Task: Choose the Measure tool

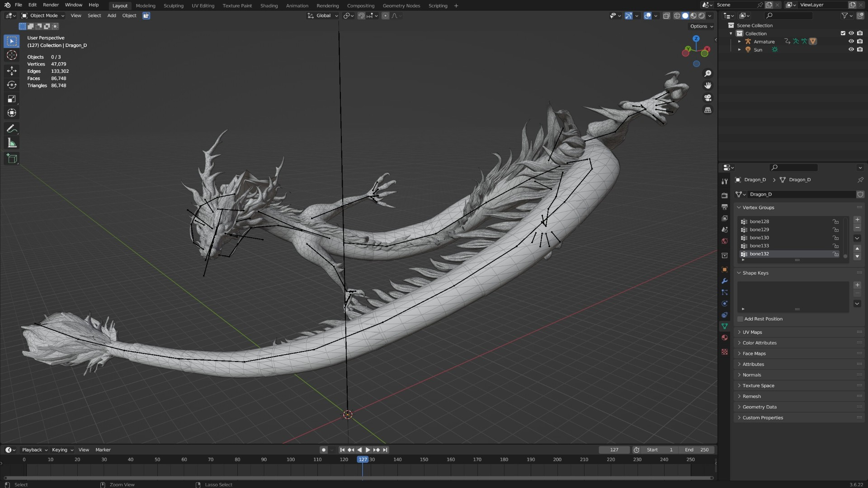Action: 12,144
